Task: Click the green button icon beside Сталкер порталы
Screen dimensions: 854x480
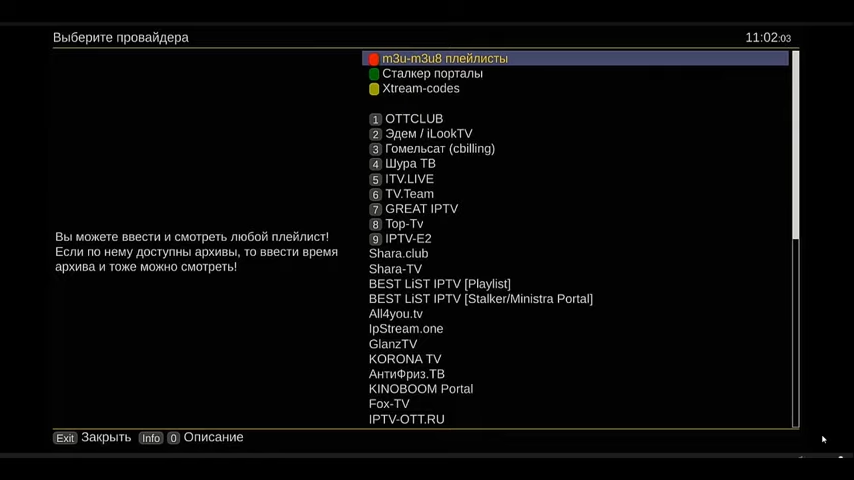Action: click(x=374, y=74)
